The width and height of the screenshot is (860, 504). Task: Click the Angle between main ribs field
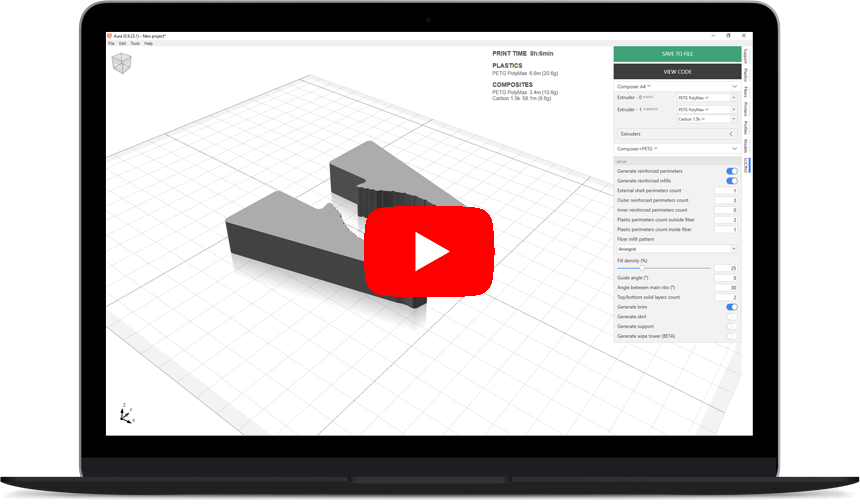[x=726, y=288]
